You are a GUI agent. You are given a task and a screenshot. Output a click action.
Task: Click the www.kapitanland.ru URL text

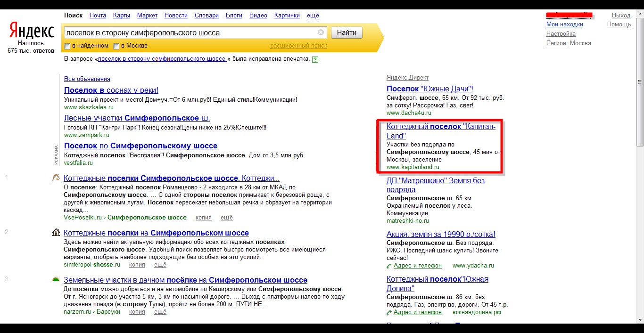point(413,167)
